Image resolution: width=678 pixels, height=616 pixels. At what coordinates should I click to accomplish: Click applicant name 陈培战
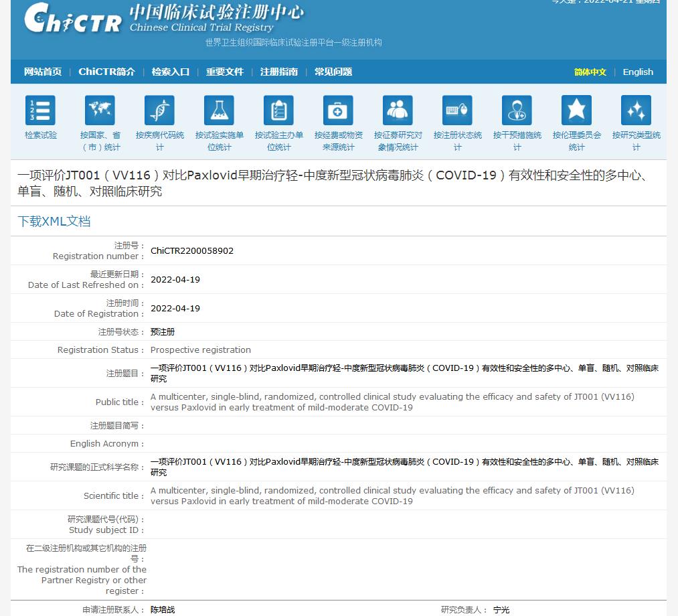click(163, 609)
